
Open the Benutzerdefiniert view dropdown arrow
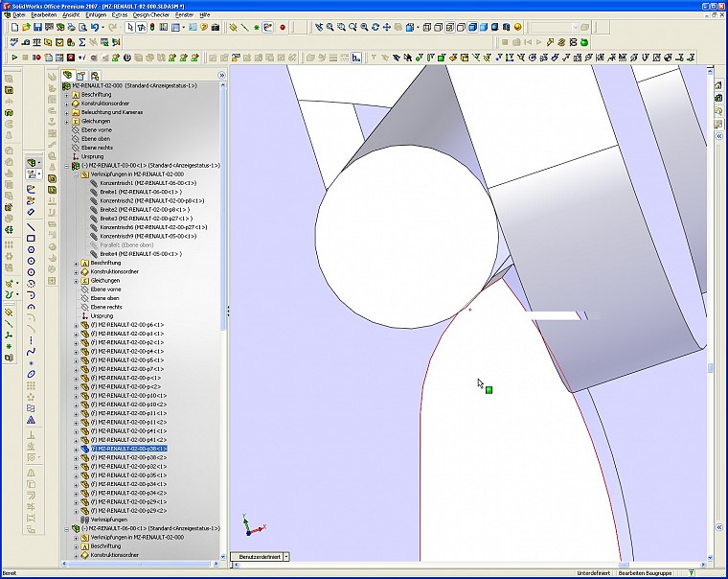point(286,556)
